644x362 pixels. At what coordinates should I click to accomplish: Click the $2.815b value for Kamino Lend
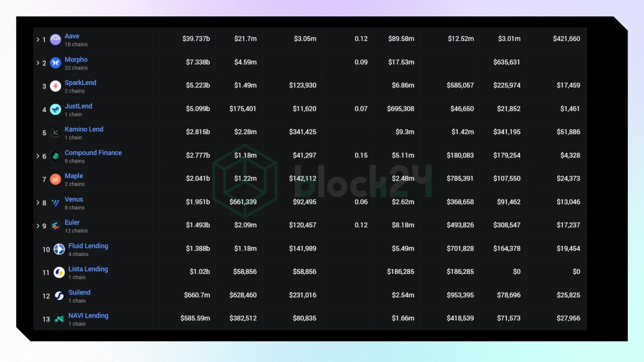tap(198, 132)
